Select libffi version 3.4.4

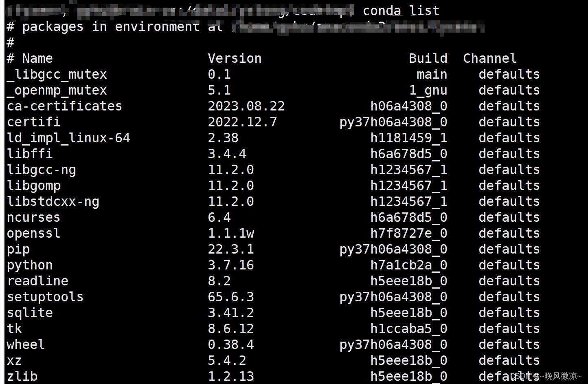pyautogui.click(x=227, y=154)
